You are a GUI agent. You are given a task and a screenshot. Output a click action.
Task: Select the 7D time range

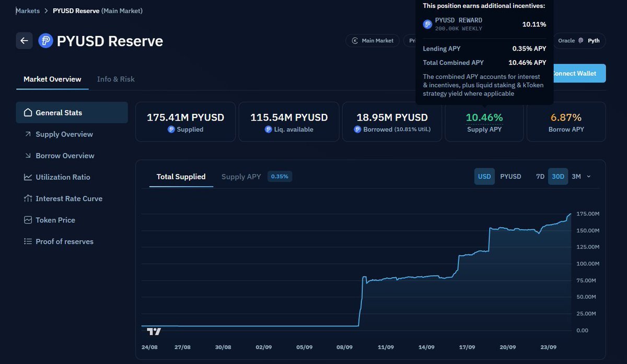point(540,177)
